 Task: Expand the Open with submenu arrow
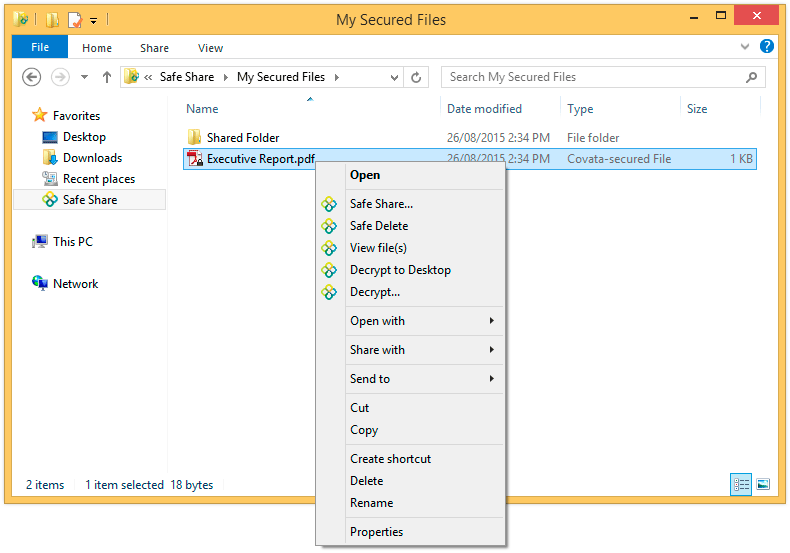(491, 320)
